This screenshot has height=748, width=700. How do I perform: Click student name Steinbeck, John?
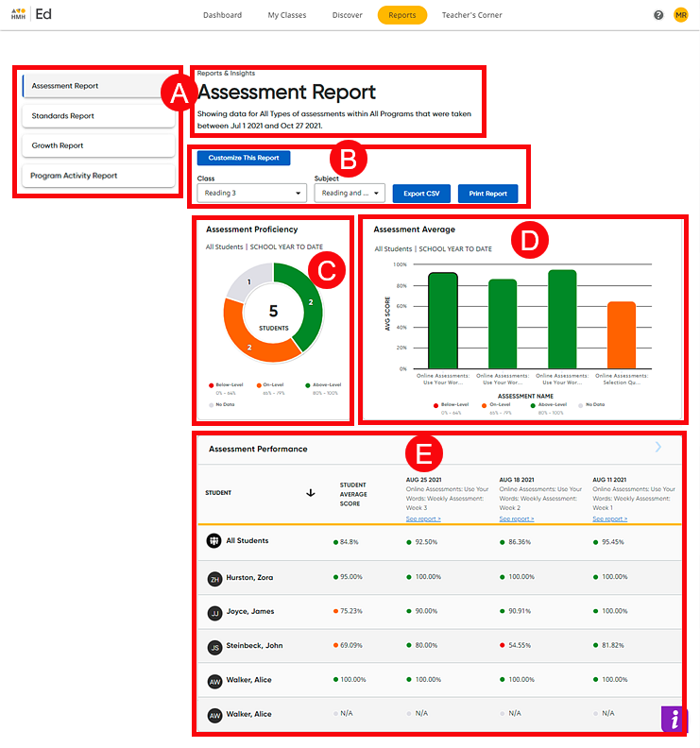pos(254,646)
